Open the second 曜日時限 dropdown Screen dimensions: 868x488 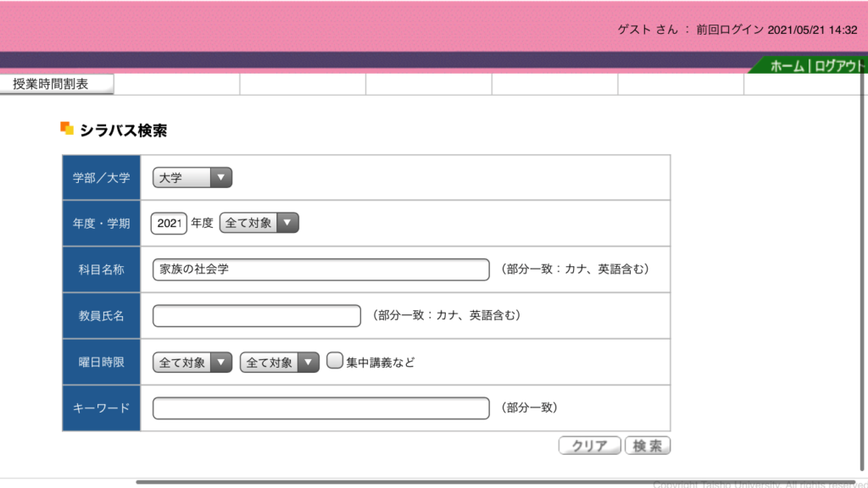(x=279, y=363)
